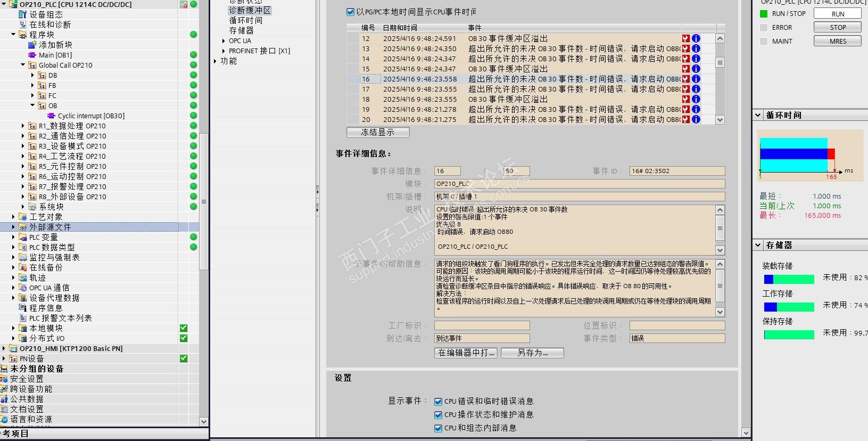Click the red error icon on event row 12
The width and height of the screenshot is (868, 441).
(686, 38)
